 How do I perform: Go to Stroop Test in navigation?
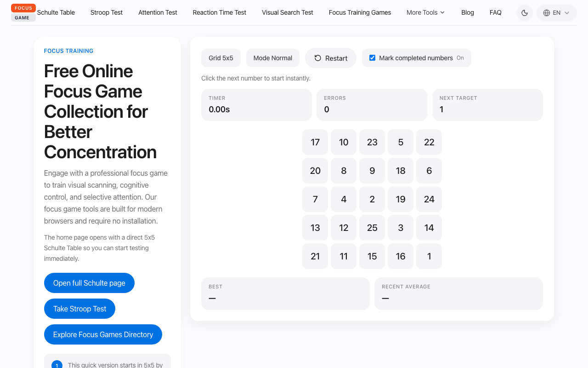107,12
